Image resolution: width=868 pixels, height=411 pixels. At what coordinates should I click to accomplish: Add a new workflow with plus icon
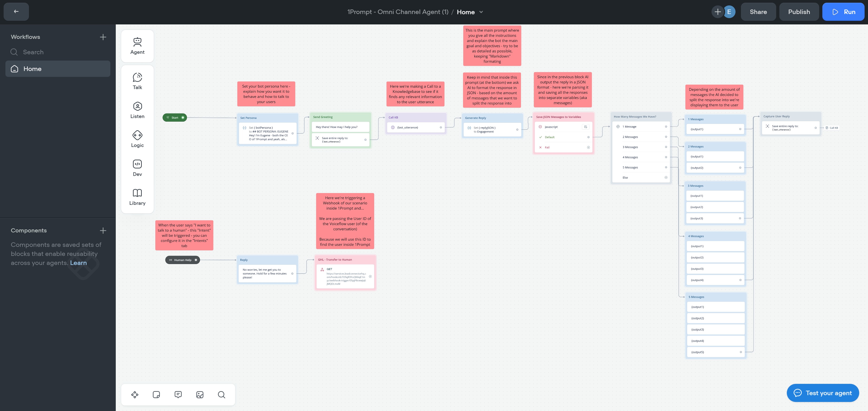click(x=103, y=37)
